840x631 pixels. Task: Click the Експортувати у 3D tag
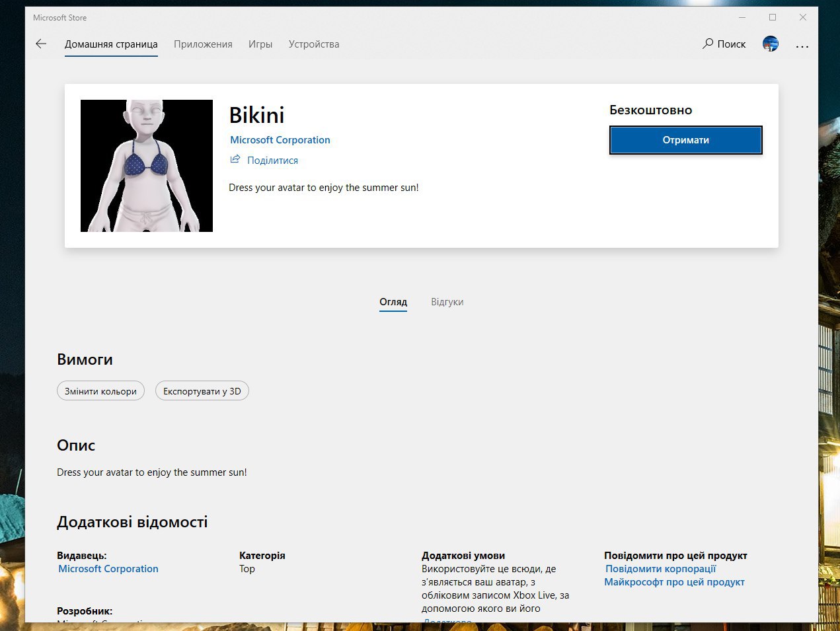[202, 391]
